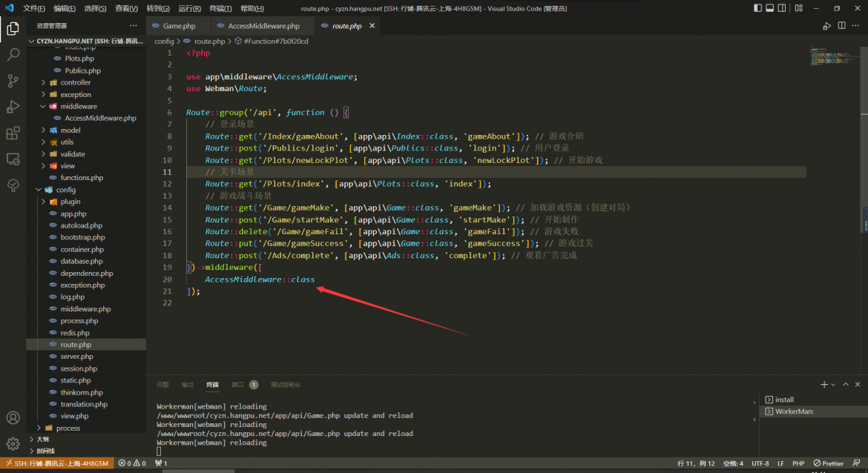The width and height of the screenshot is (868, 473).
Task: Open the Remote Explorer view
Action: click(x=13, y=159)
